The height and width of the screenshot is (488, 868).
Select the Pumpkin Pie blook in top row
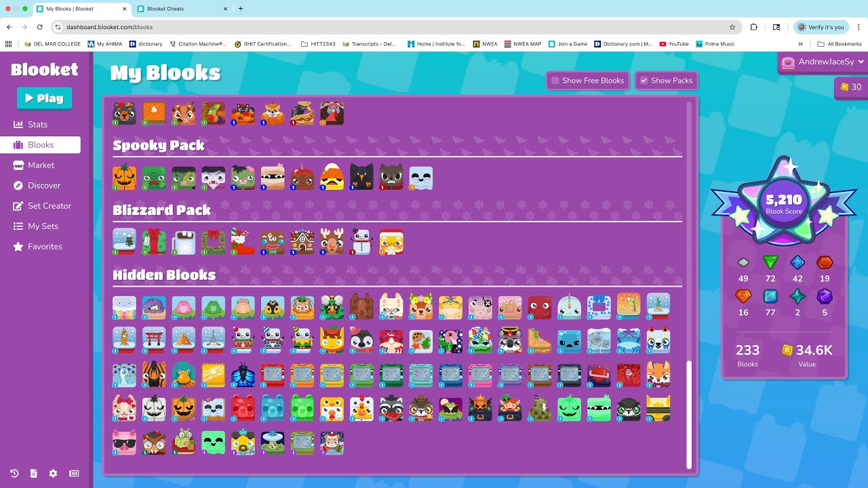[154, 113]
